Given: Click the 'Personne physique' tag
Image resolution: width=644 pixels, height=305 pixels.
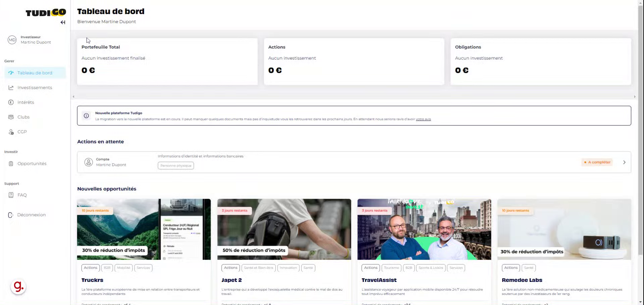Looking at the screenshot, I should [176, 166].
